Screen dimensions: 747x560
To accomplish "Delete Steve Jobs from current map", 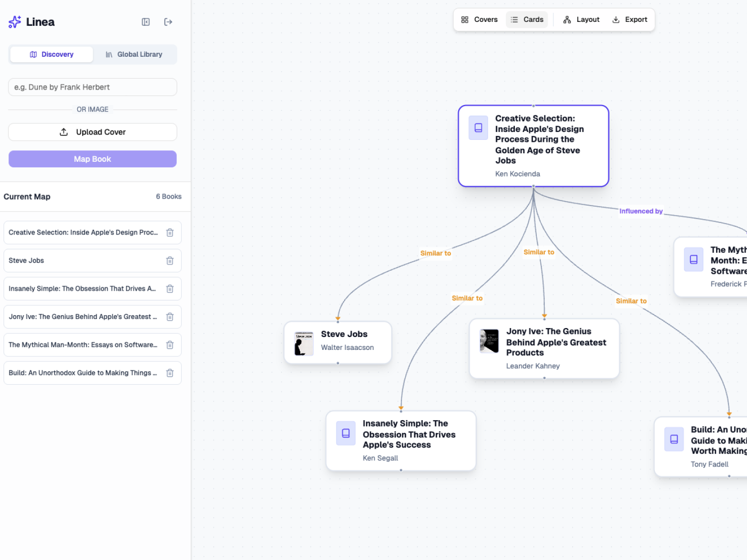I will pyautogui.click(x=170, y=261).
